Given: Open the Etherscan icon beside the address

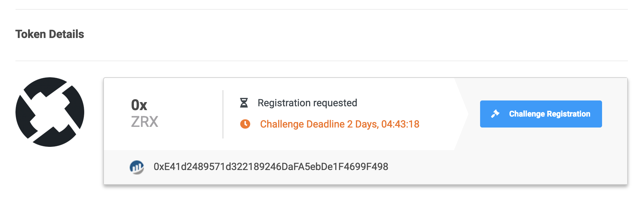Looking at the screenshot, I should click(137, 167).
